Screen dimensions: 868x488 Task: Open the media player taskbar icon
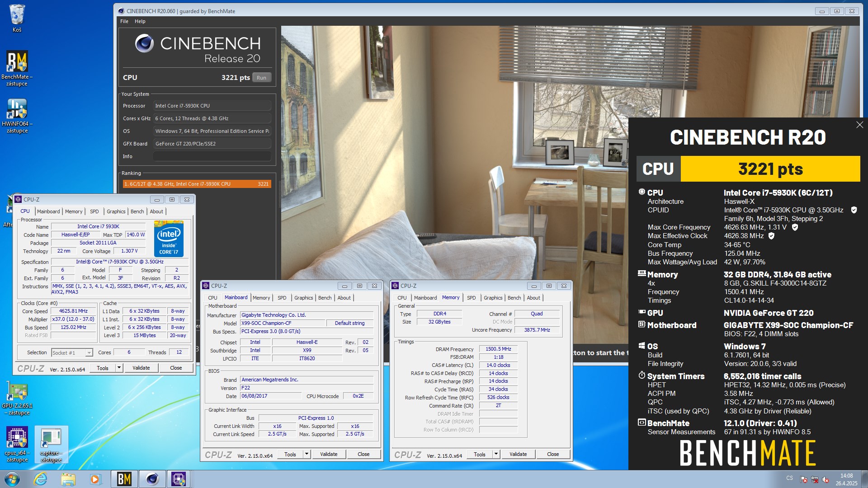click(x=95, y=479)
